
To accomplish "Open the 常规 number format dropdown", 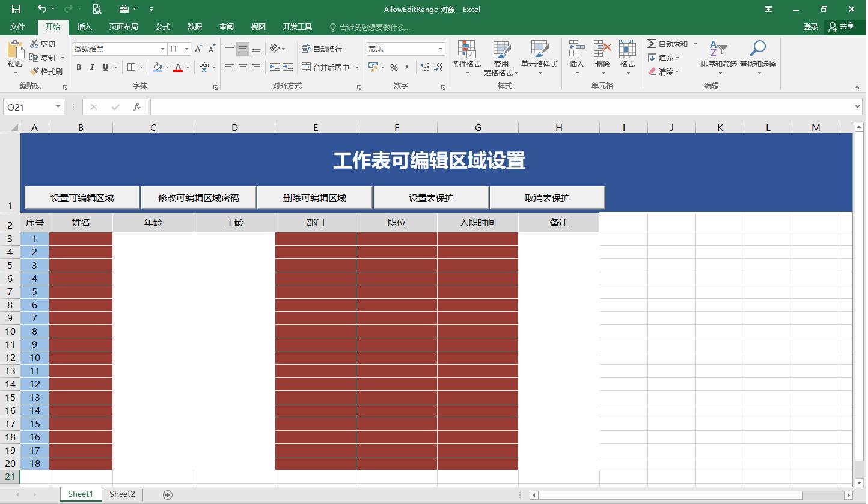I will point(441,48).
